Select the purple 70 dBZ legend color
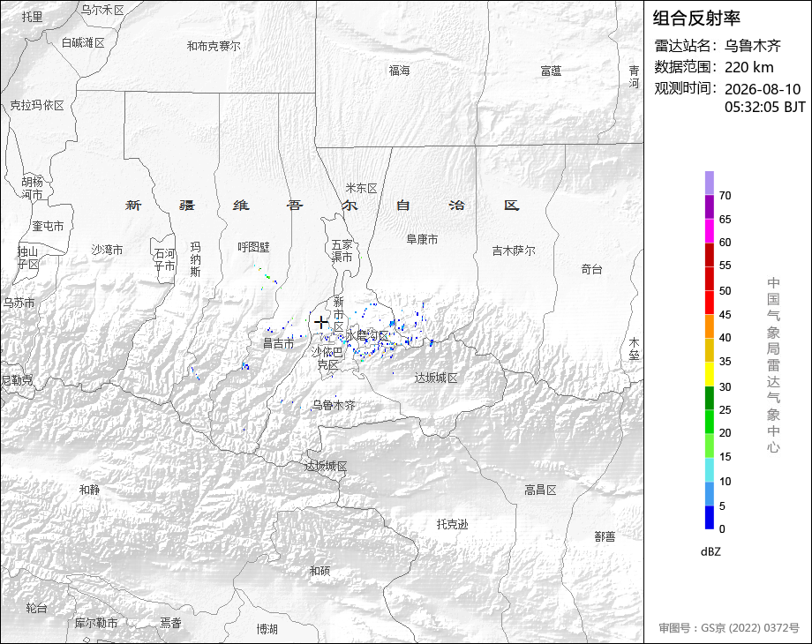The width and height of the screenshot is (812, 644). (x=710, y=183)
